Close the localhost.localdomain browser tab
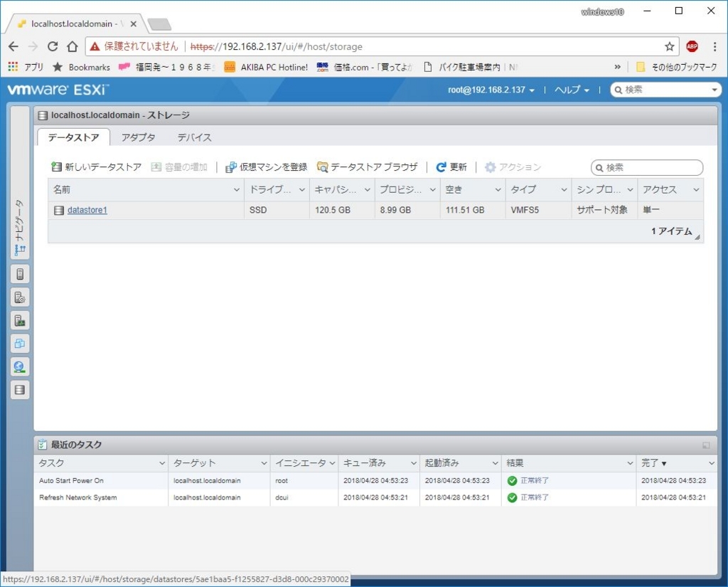 click(133, 23)
